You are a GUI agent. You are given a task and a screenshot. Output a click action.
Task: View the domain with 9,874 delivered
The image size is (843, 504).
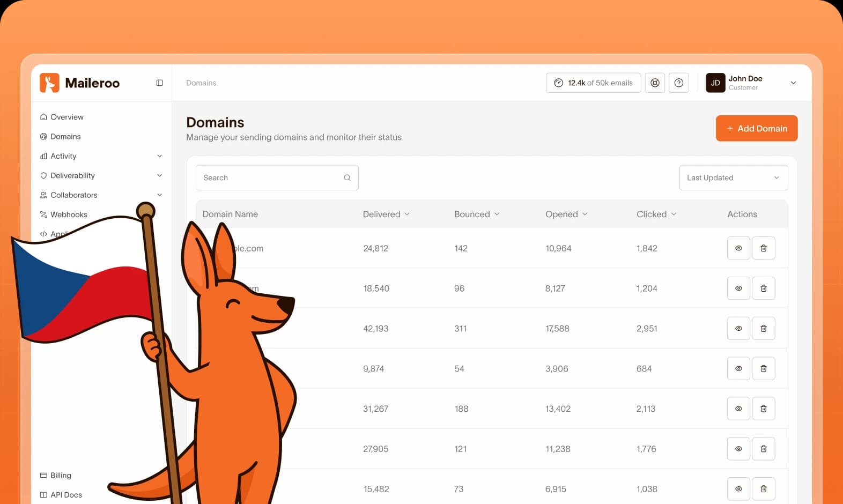pyautogui.click(x=738, y=368)
